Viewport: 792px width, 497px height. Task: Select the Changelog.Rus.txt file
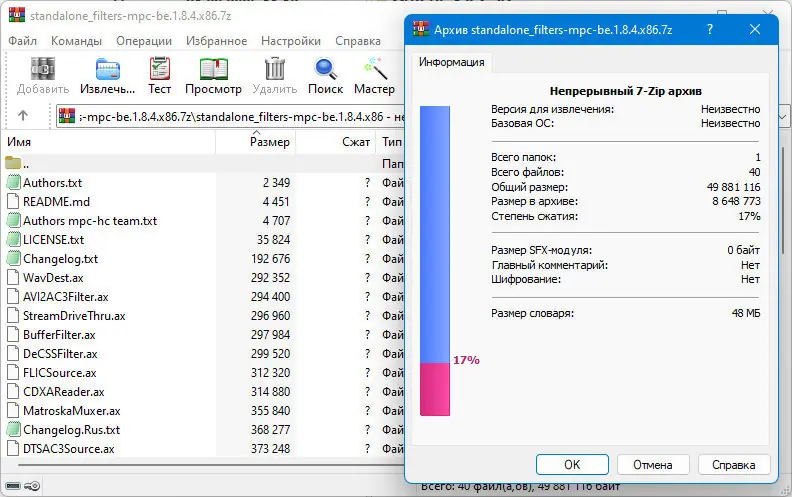tap(72, 430)
